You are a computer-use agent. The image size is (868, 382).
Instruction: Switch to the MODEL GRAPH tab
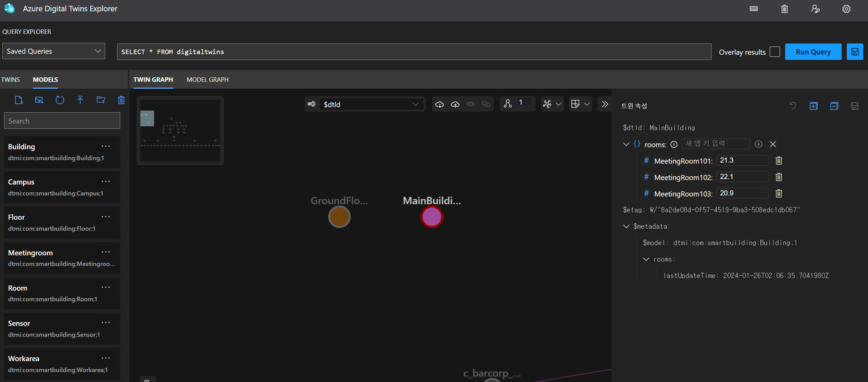point(207,79)
